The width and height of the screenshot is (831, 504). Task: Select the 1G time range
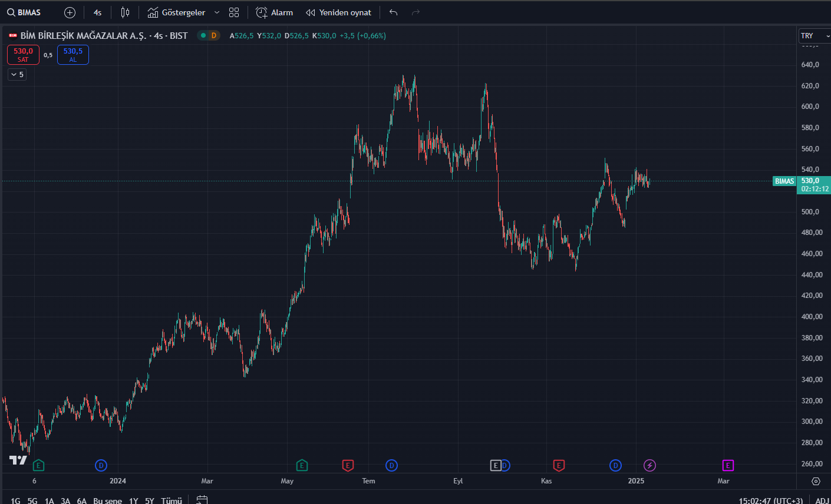pos(15,500)
